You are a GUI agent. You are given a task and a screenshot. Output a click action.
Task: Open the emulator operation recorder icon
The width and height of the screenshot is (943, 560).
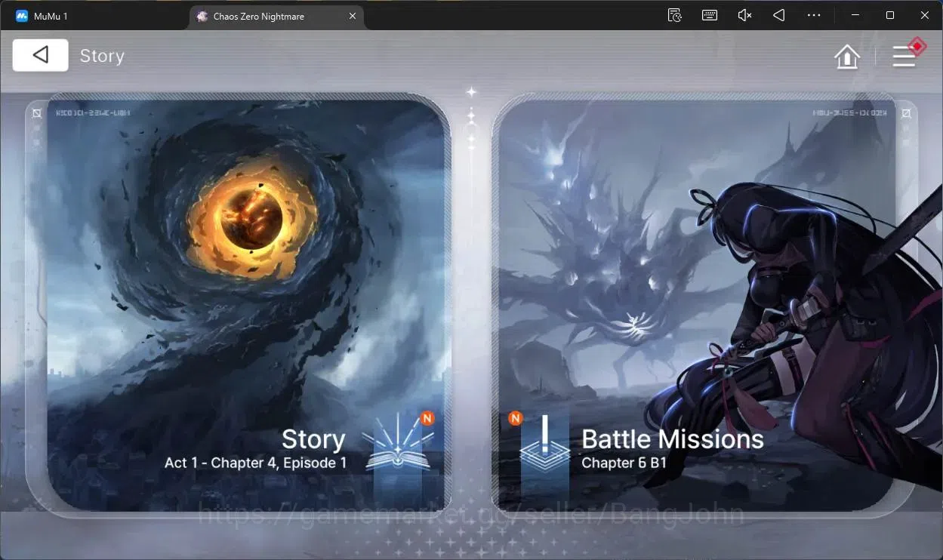[675, 15]
